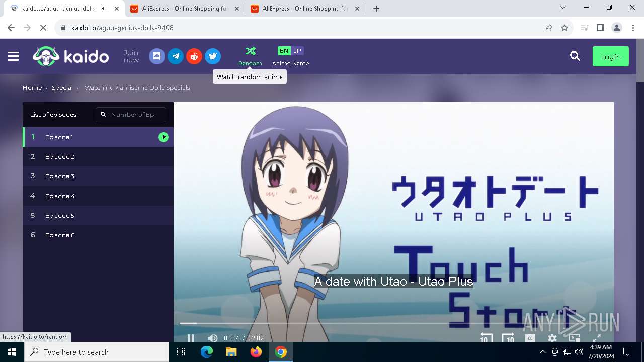
Task: Launch Microsoft Edge from taskbar
Action: tap(207, 352)
